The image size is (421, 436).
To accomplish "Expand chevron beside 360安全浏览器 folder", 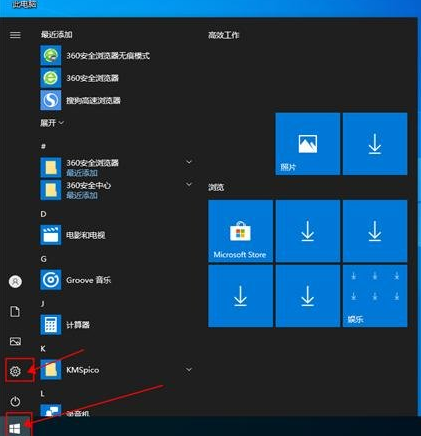I will coord(189,162).
